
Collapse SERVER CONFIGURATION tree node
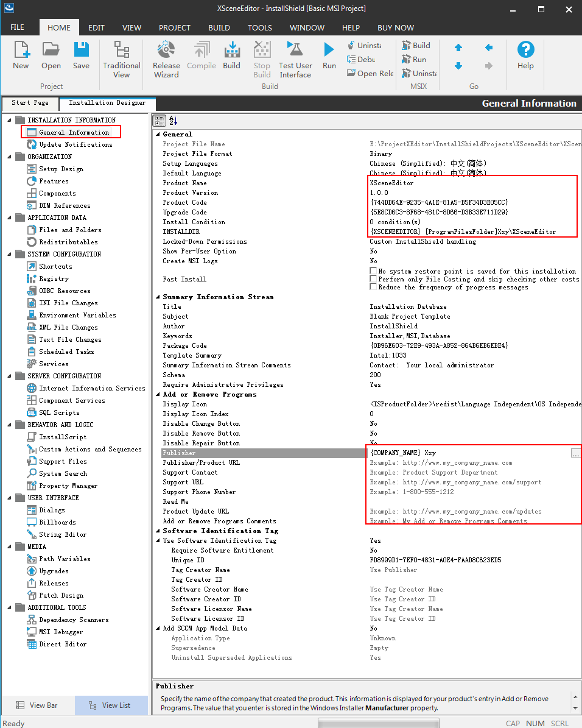pyautogui.click(x=9, y=376)
